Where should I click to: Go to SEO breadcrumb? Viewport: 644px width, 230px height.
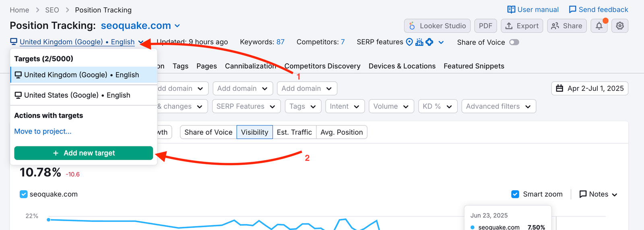52,10
